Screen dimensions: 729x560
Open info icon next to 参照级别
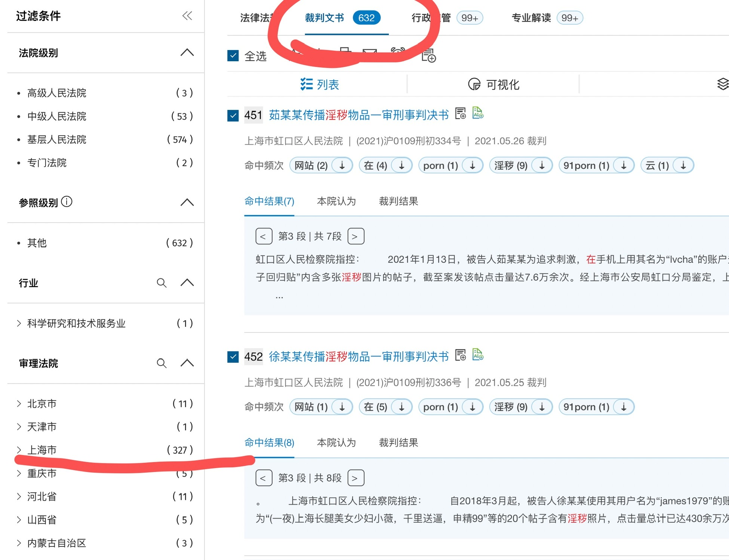(x=67, y=202)
